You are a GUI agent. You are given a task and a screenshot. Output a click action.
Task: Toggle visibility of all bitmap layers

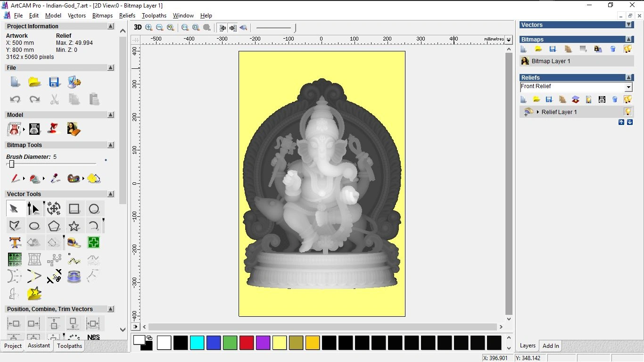628,49
